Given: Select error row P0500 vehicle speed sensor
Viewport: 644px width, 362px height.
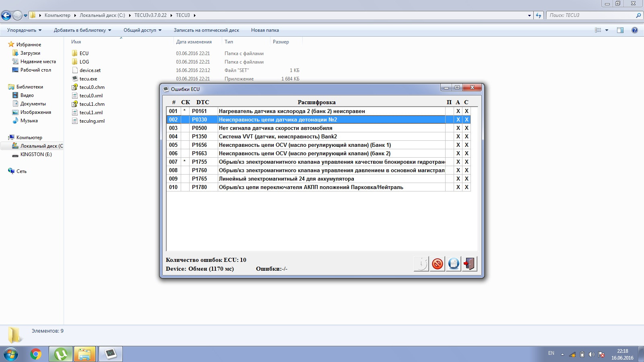Looking at the screenshot, I should pyautogui.click(x=318, y=128).
